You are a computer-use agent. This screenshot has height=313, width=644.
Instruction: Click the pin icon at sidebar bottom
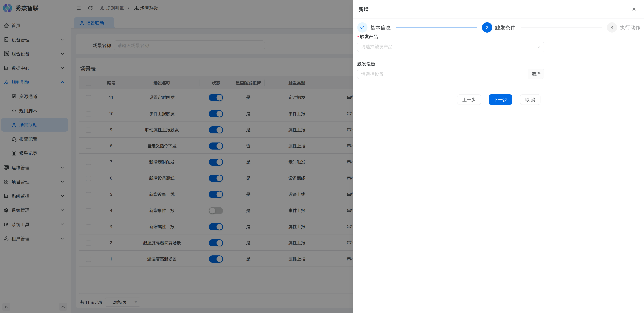[x=63, y=307]
